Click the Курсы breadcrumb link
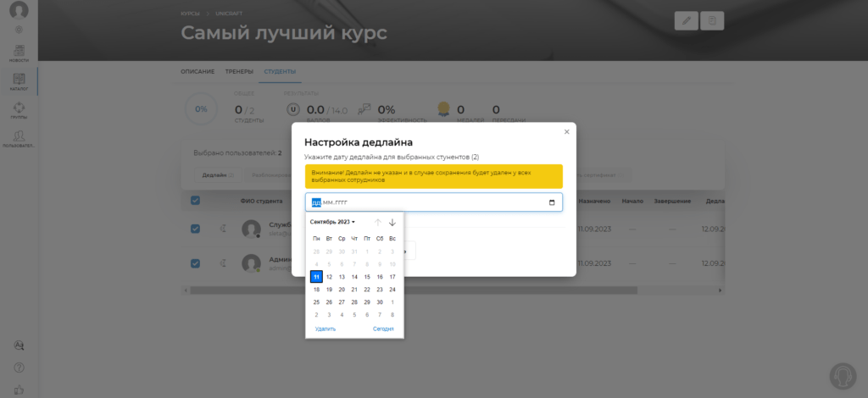The width and height of the screenshot is (868, 398). (190, 14)
